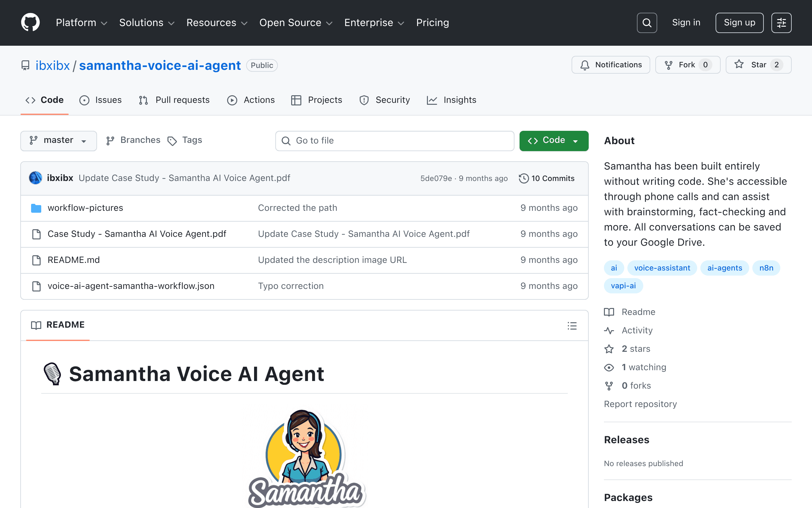Switch to the Code tab
812x508 pixels.
click(x=45, y=100)
